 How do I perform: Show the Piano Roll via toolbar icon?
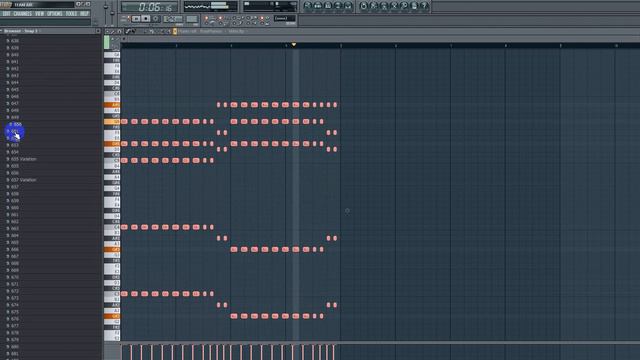click(x=328, y=6)
